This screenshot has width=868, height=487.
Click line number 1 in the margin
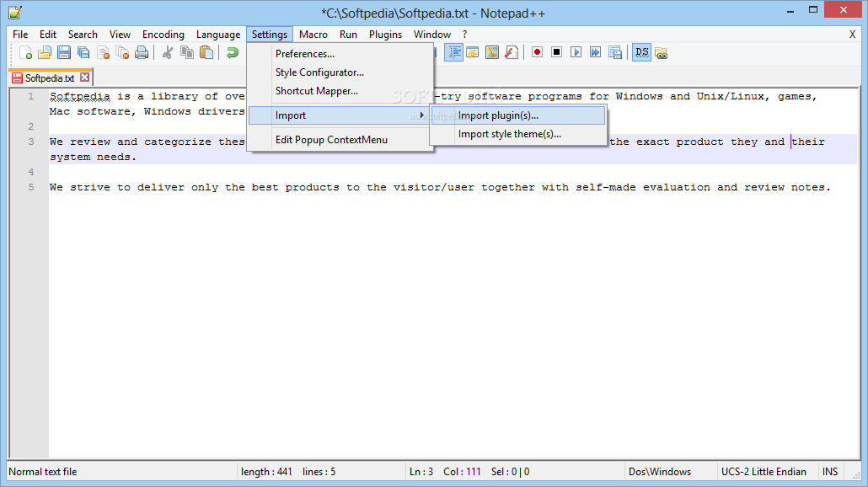31,96
